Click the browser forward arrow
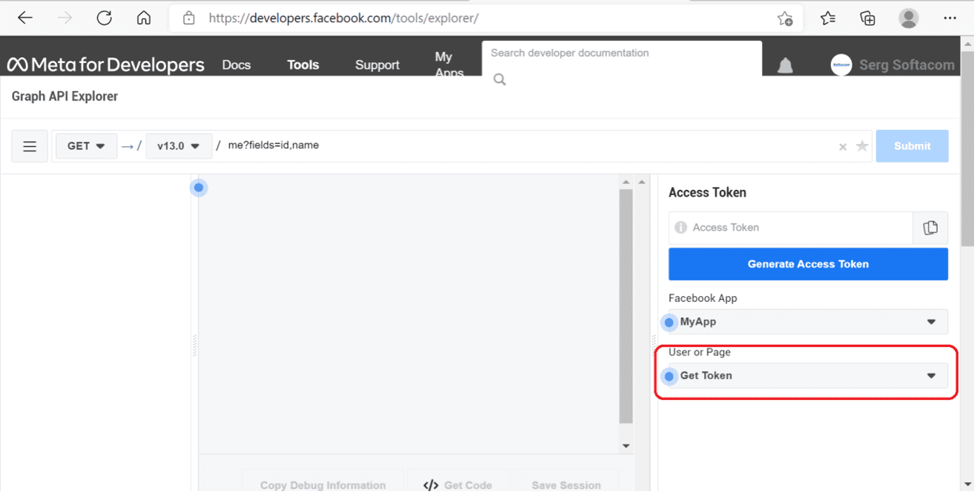This screenshot has height=497, width=980. coord(65,18)
